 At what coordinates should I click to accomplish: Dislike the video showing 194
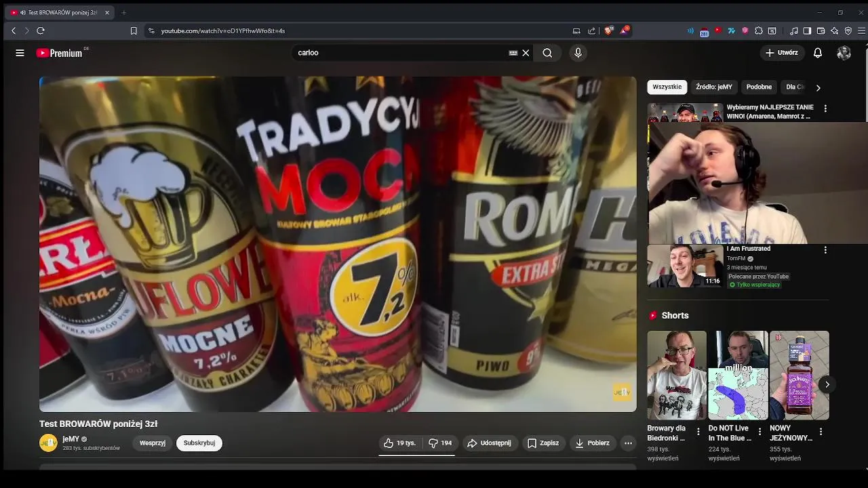pyautogui.click(x=439, y=443)
